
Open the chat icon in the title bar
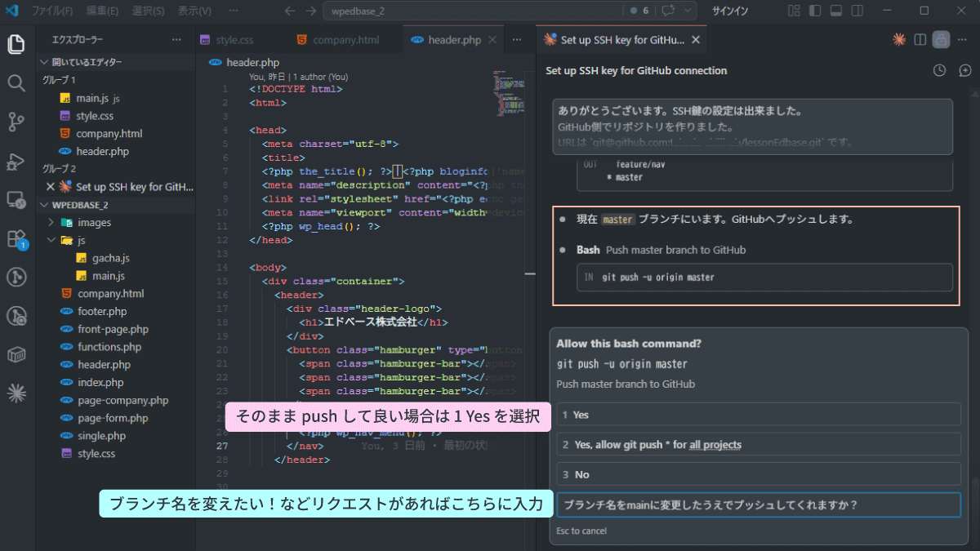668,11
